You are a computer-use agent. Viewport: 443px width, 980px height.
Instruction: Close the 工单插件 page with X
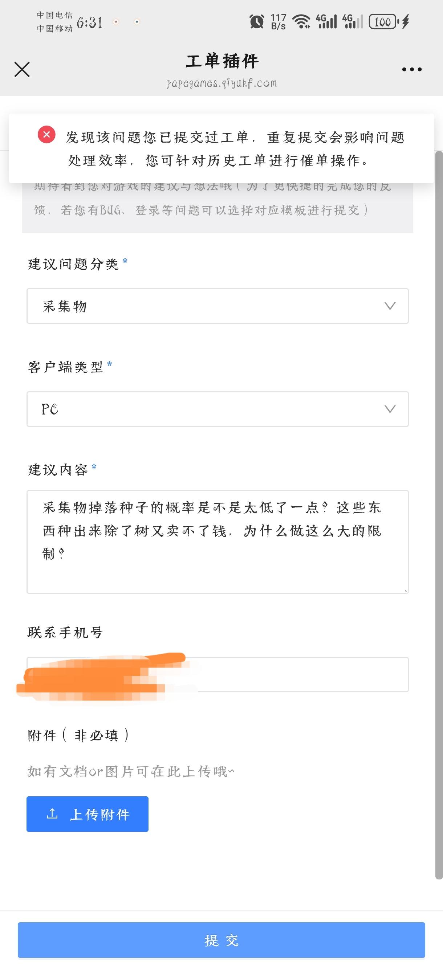coord(22,70)
